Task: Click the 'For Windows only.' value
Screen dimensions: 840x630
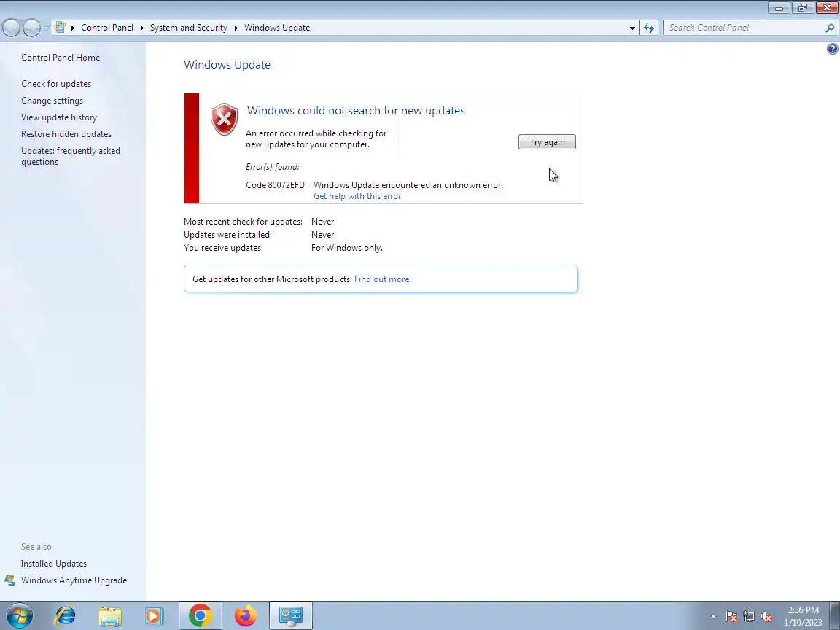Action: click(x=346, y=248)
